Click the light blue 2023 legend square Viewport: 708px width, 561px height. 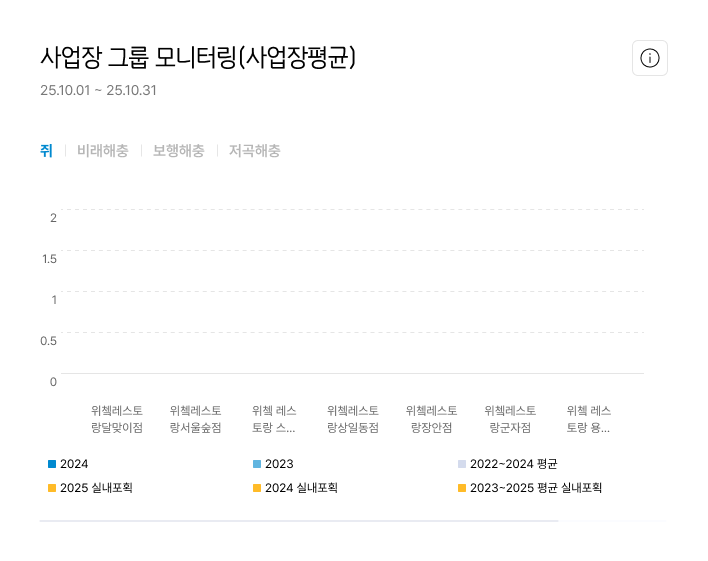(x=257, y=464)
